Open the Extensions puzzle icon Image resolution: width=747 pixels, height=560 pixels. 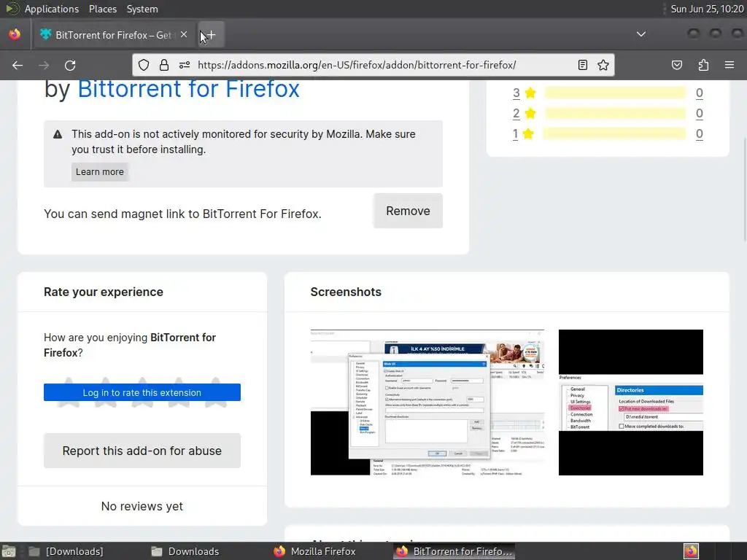point(703,65)
